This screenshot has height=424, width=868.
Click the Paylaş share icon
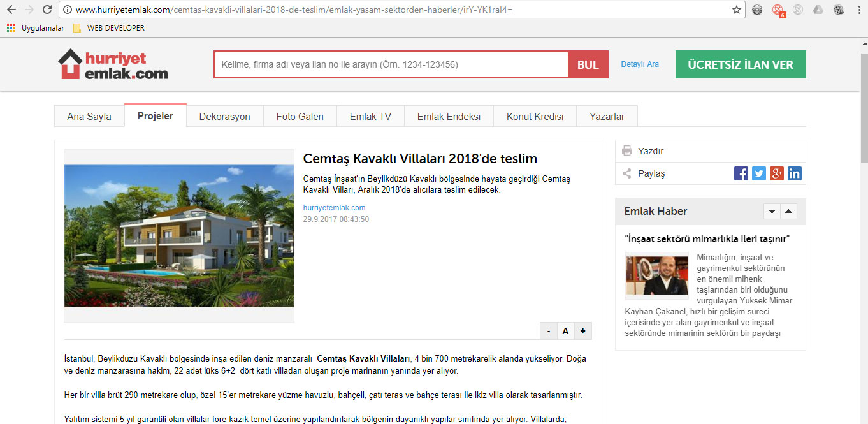627,173
